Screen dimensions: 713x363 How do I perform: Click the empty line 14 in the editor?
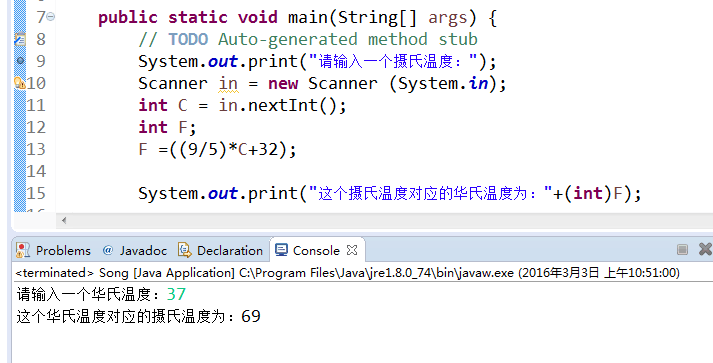point(384,171)
